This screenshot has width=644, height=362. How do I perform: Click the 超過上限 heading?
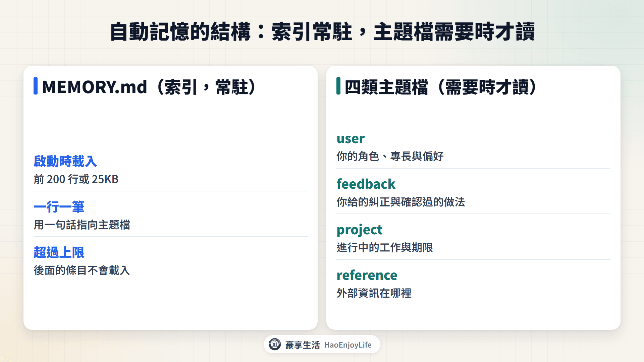(x=59, y=252)
